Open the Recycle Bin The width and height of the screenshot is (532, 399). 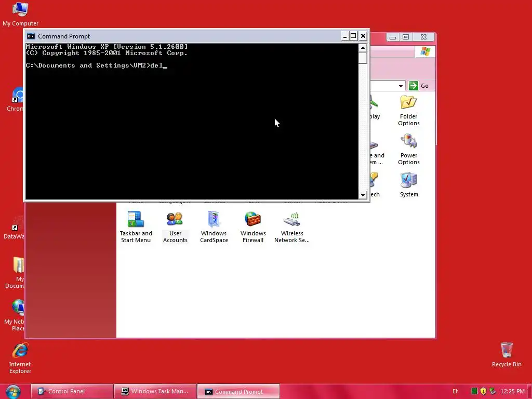pos(507,354)
